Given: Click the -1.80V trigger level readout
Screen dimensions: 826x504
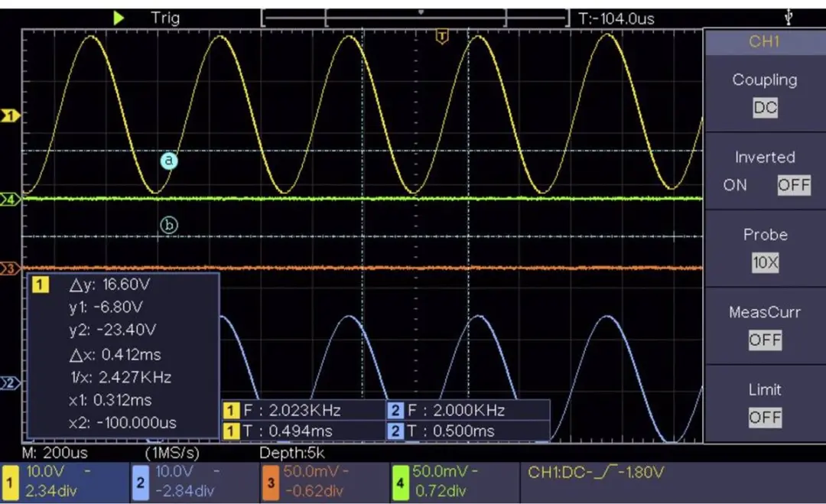Looking at the screenshot, I should [641, 473].
